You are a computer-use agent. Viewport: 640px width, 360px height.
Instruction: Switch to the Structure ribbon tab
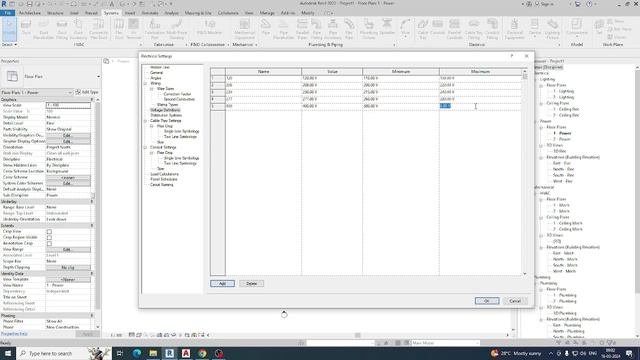55,13
